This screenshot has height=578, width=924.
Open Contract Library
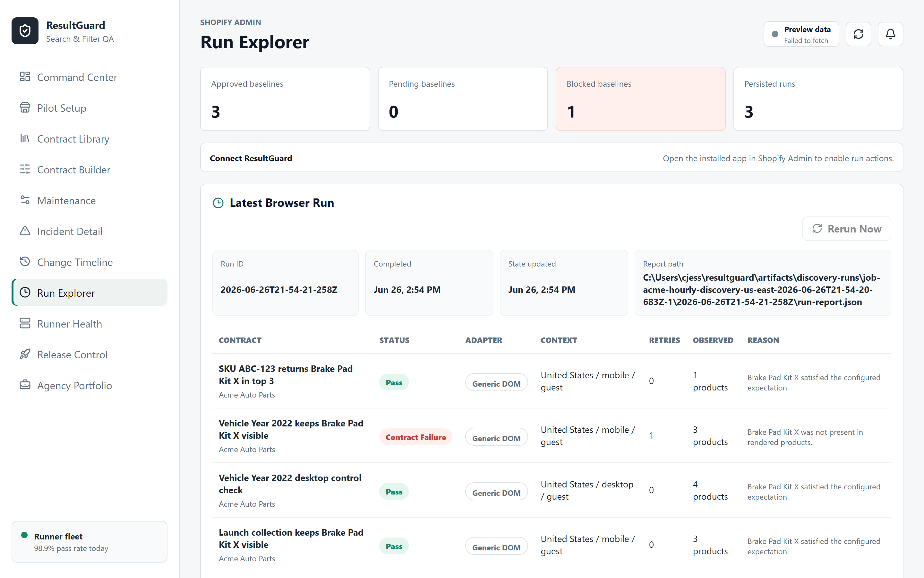[89, 139]
